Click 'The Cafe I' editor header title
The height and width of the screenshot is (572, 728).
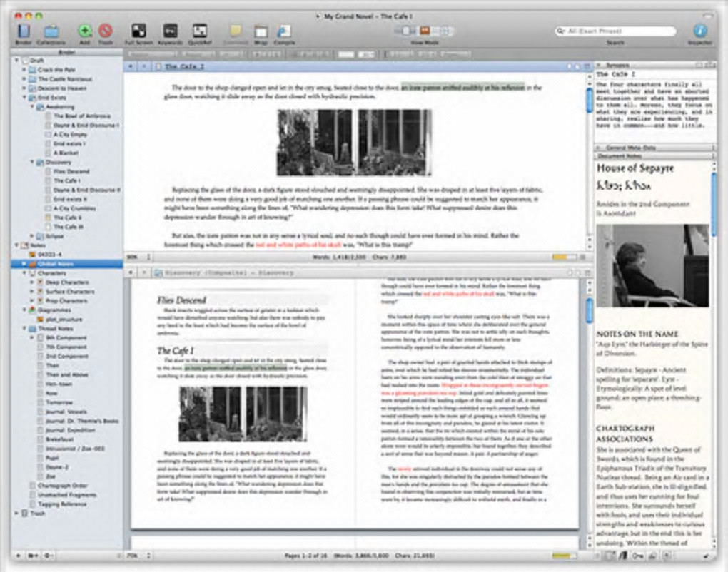point(184,66)
